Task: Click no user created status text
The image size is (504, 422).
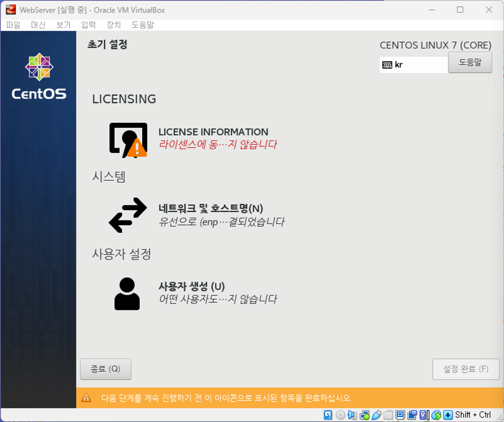Action: coord(218,299)
